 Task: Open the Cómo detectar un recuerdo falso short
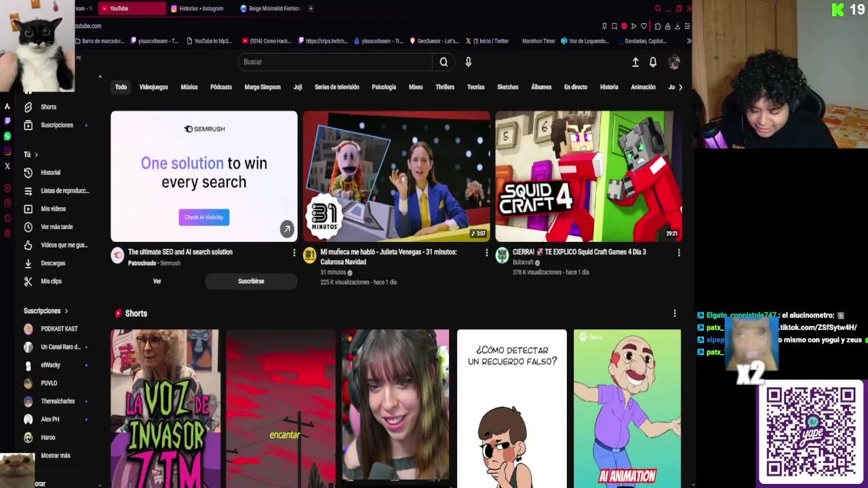pos(512,409)
